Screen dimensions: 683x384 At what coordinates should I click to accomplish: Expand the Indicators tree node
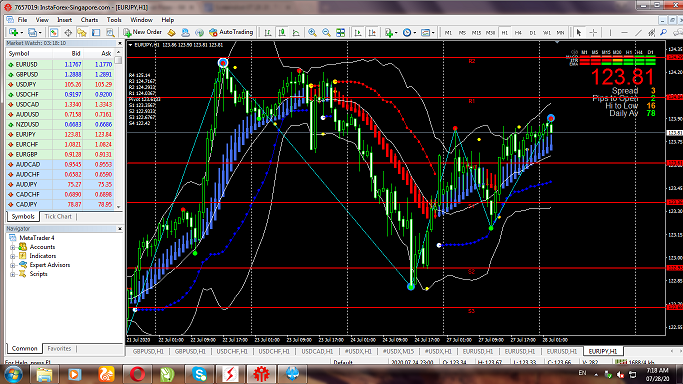pyautogui.click(x=13, y=256)
